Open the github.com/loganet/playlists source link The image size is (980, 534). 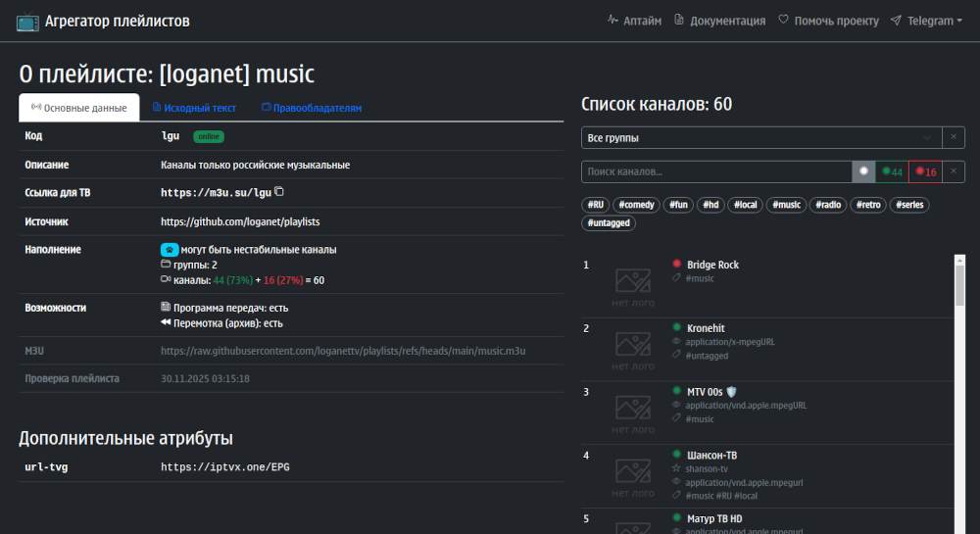240,221
